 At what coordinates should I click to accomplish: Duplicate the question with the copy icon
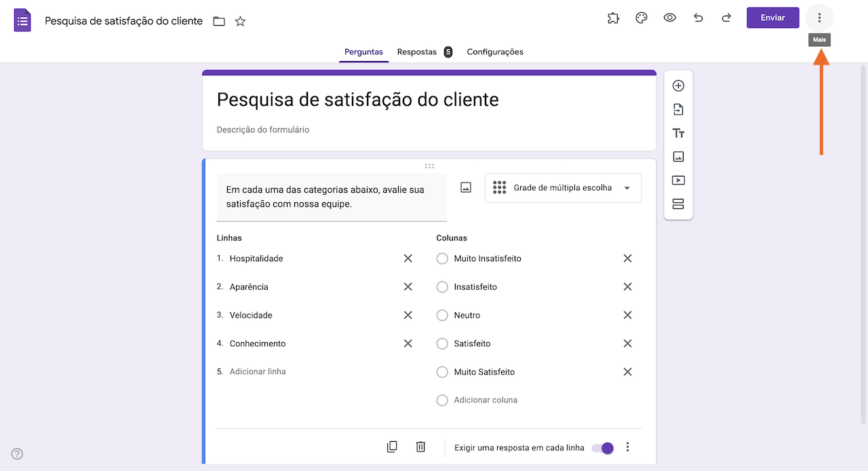tap(392, 447)
